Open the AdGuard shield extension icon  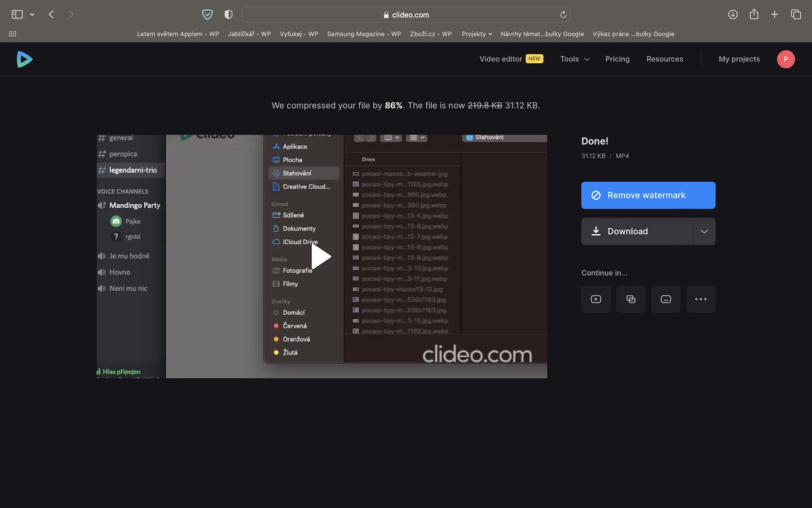click(x=208, y=15)
